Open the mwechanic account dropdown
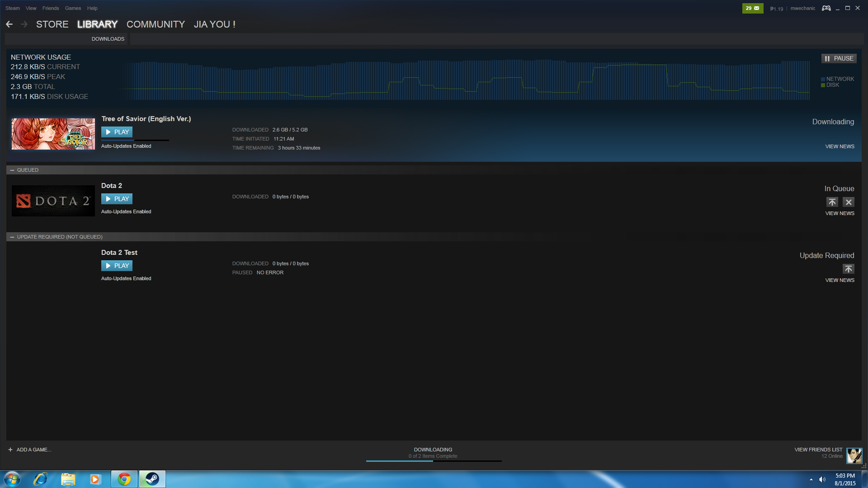Viewport: 868px width, 488px height. (x=802, y=8)
